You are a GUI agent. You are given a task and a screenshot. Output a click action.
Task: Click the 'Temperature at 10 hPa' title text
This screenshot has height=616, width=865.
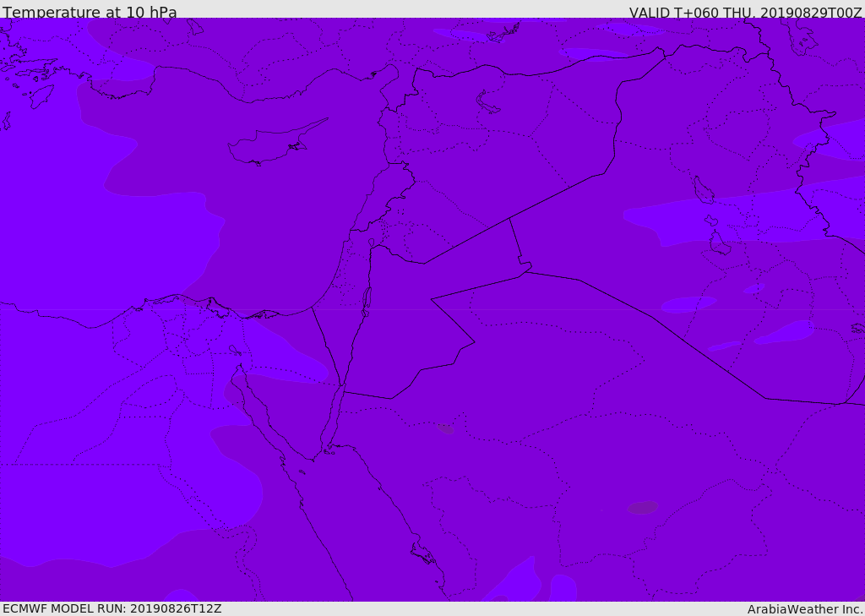[x=90, y=12]
